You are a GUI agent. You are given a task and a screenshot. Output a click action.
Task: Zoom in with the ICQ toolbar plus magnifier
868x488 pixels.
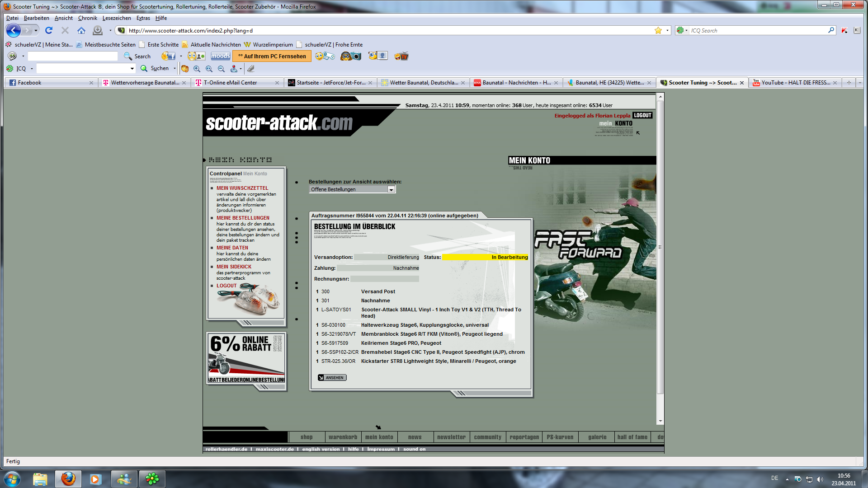coord(197,69)
